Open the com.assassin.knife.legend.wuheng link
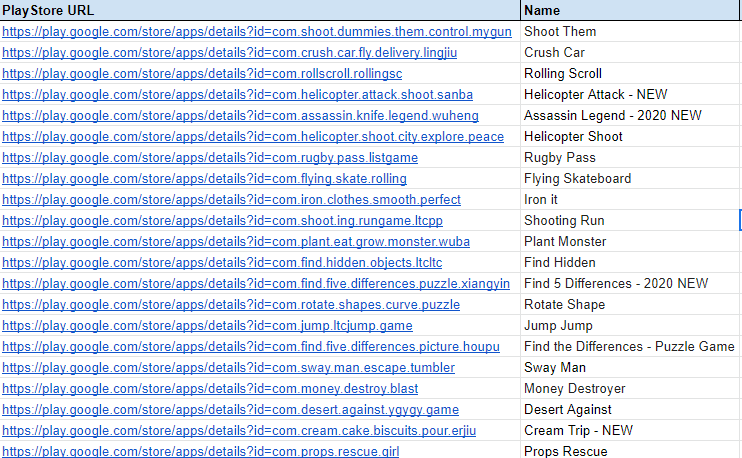 pos(240,115)
